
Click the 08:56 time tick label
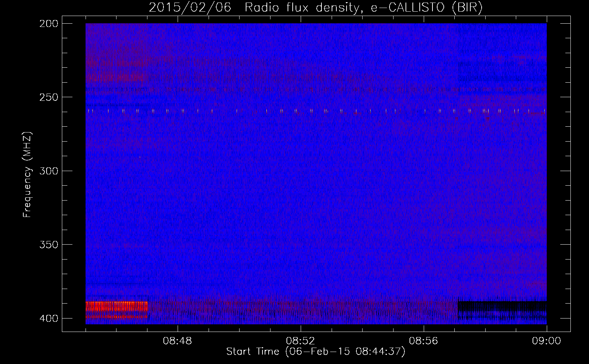click(x=423, y=341)
